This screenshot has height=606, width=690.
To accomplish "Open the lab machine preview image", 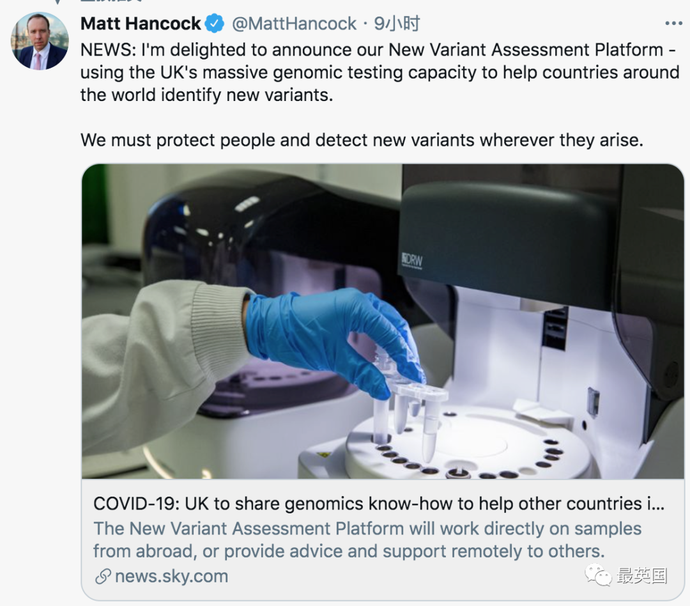I will coord(382,321).
